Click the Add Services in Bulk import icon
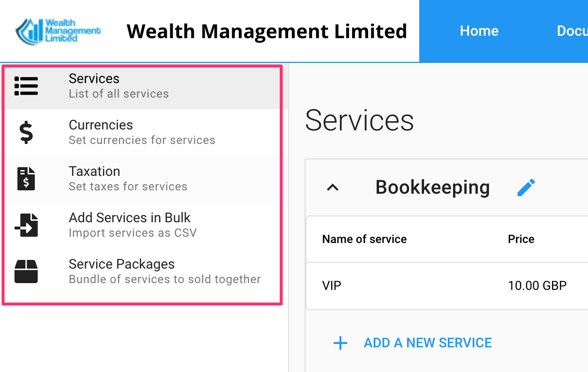Viewport: 588px width, 372px height. click(x=26, y=224)
